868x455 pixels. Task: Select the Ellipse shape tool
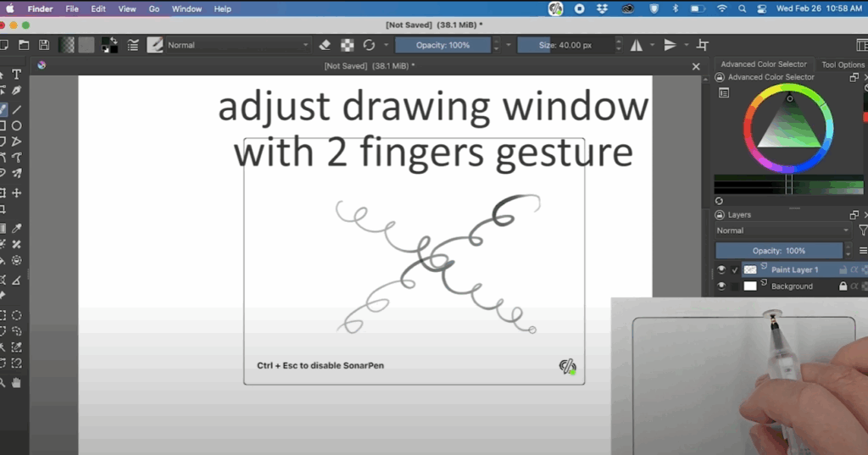16,125
